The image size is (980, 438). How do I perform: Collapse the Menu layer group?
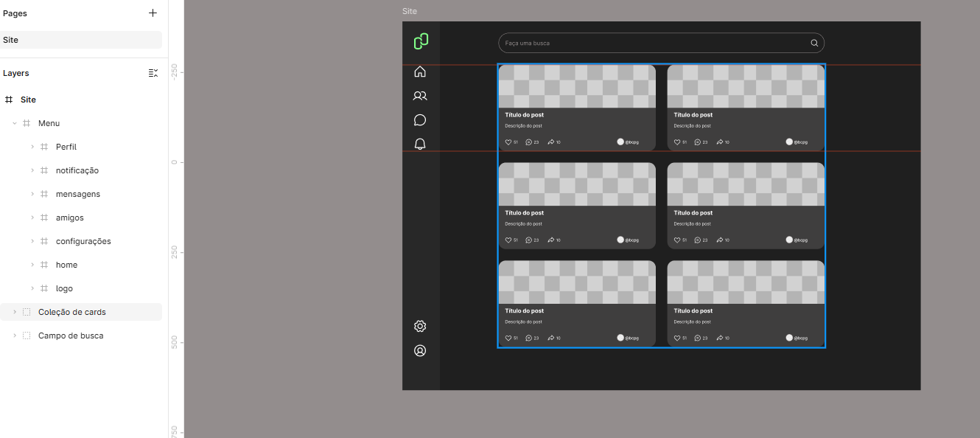click(15, 123)
